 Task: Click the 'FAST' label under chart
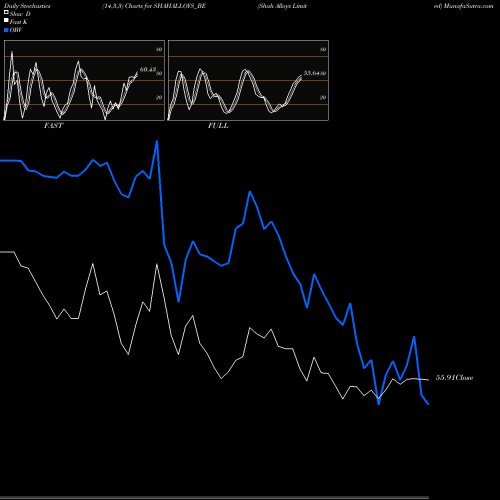click(x=53, y=126)
